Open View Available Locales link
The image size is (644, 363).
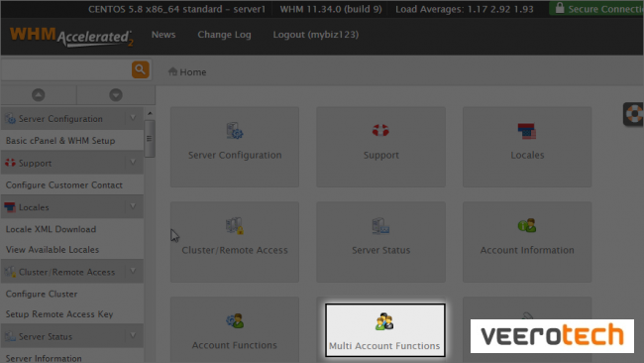[53, 250]
